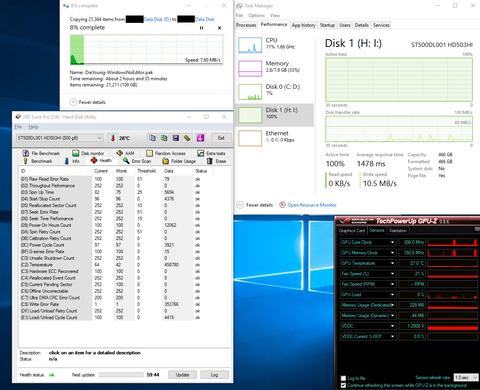Click the Disk 1 active time graph

point(399,80)
